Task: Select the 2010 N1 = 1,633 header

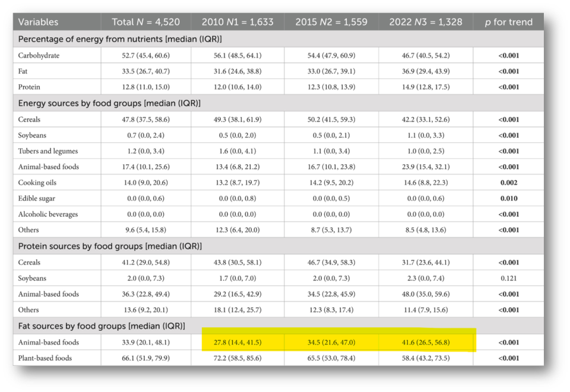Action: (237, 22)
